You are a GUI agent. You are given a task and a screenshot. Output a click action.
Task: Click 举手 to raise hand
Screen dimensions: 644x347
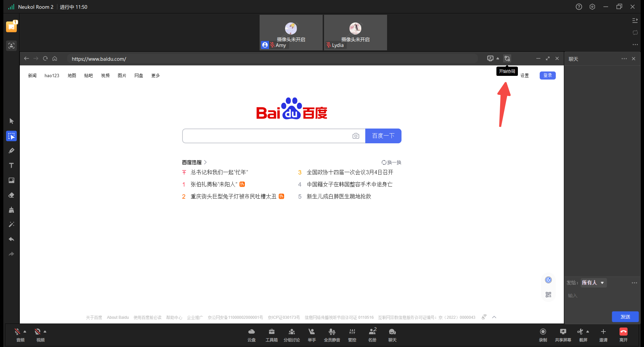coord(312,335)
